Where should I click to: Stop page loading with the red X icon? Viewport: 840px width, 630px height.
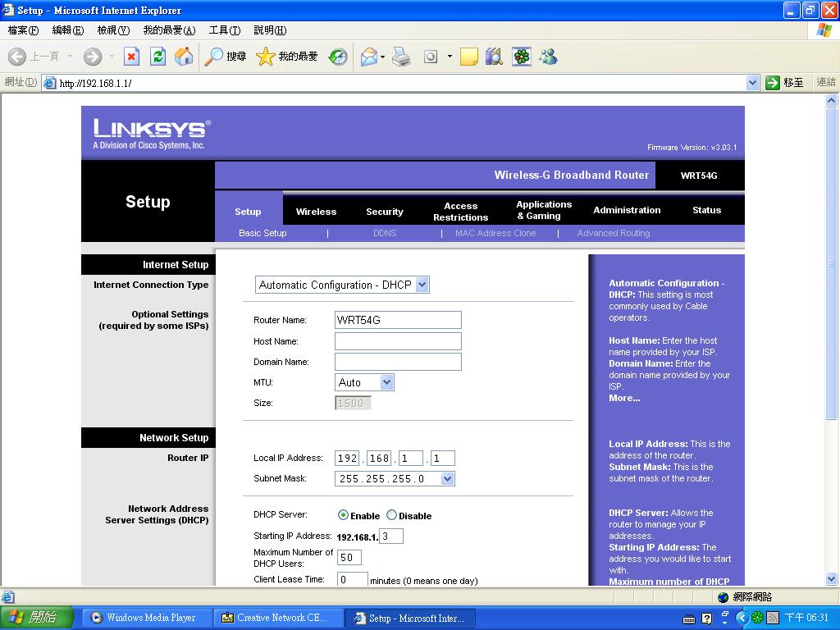click(x=131, y=57)
